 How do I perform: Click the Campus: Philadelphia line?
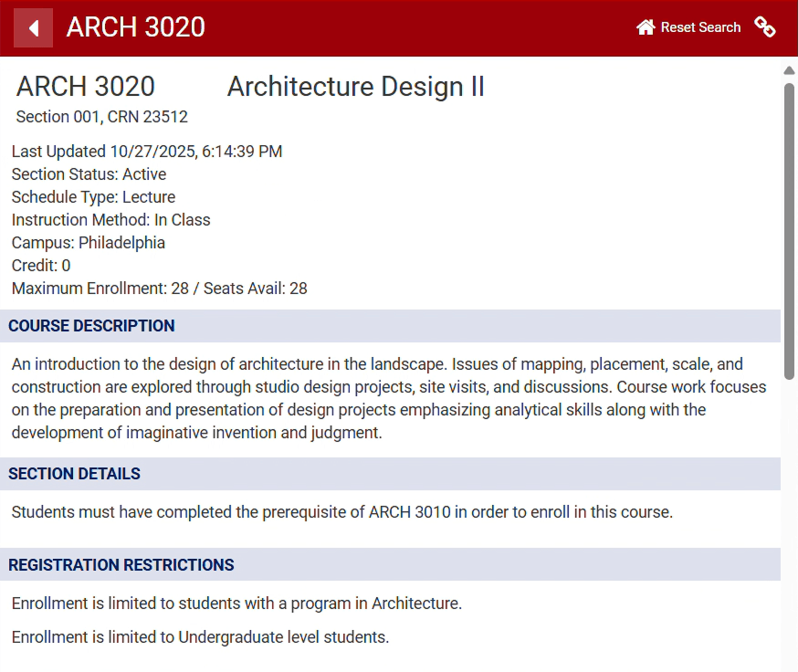(89, 243)
